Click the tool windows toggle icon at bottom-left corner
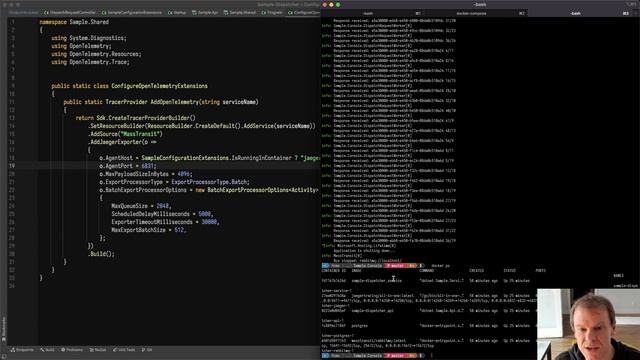 pyautogui.click(x=4, y=357)
